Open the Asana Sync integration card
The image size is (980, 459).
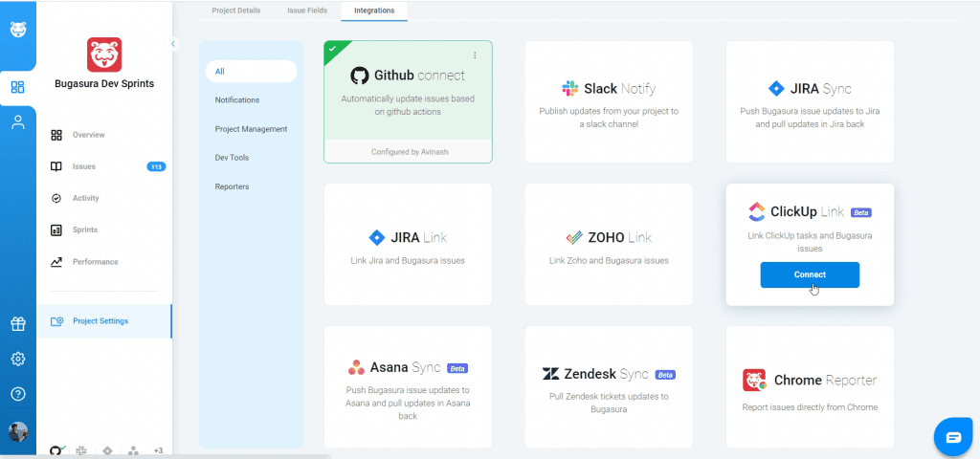pos(408,387)
